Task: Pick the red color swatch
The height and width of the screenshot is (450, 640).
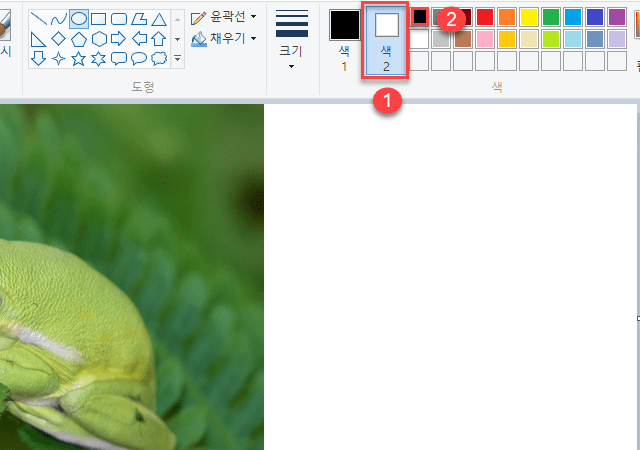Action: (x=485, y=17)
